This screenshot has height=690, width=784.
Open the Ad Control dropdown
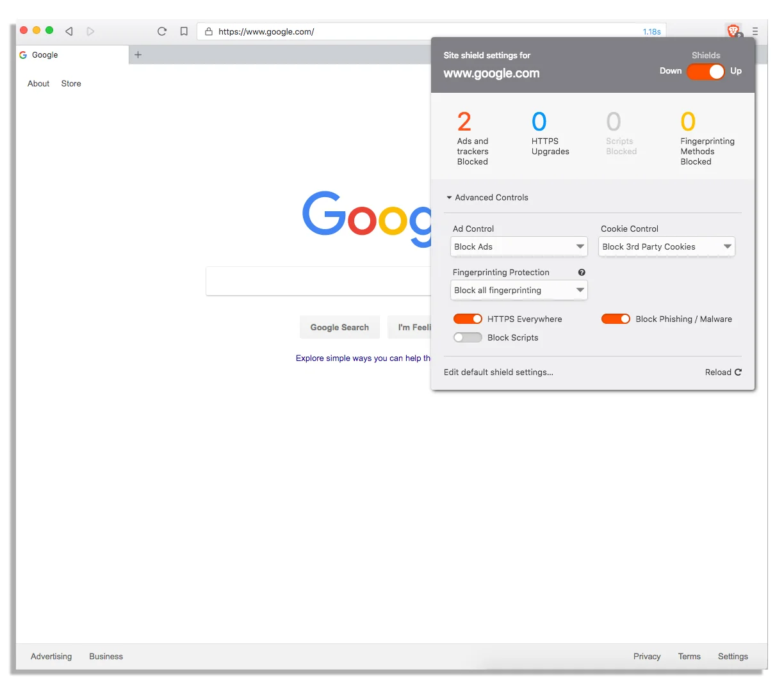[519, 246]
